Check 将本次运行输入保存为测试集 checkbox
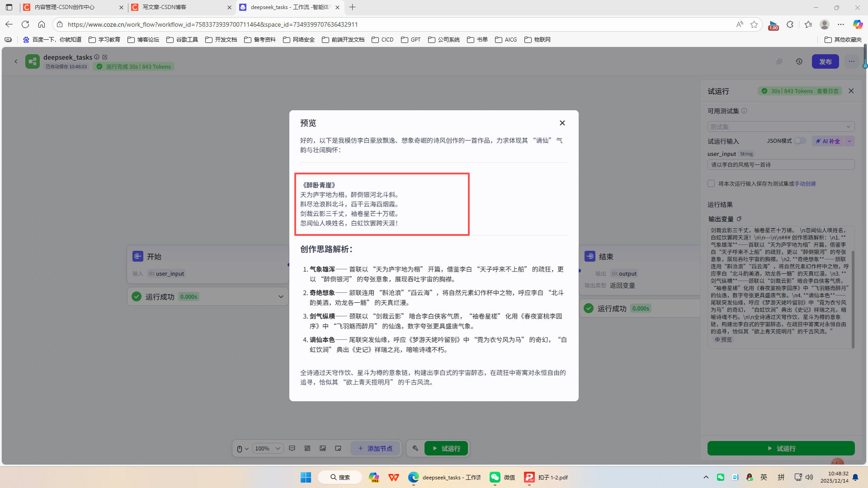868x488 pixels. [x=711, y=183]
